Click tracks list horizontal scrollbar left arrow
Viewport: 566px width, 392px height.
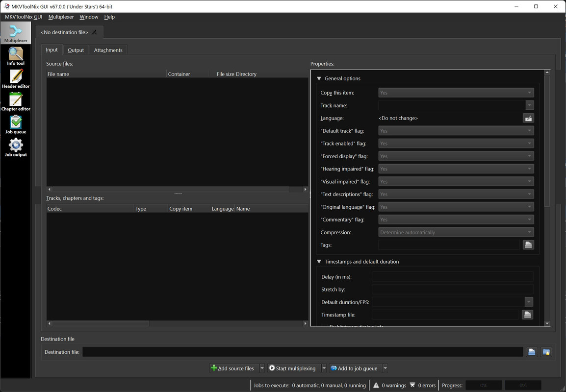[50, 323]
